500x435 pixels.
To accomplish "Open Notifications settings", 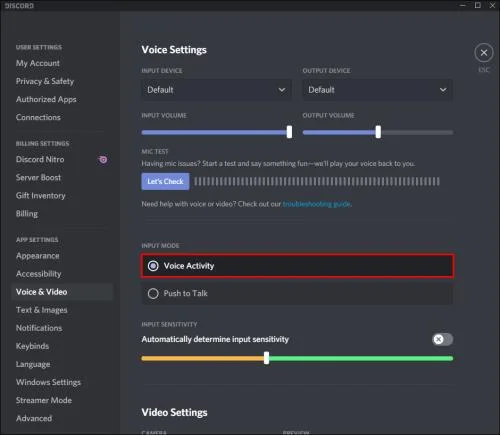I will pos(39,328).
